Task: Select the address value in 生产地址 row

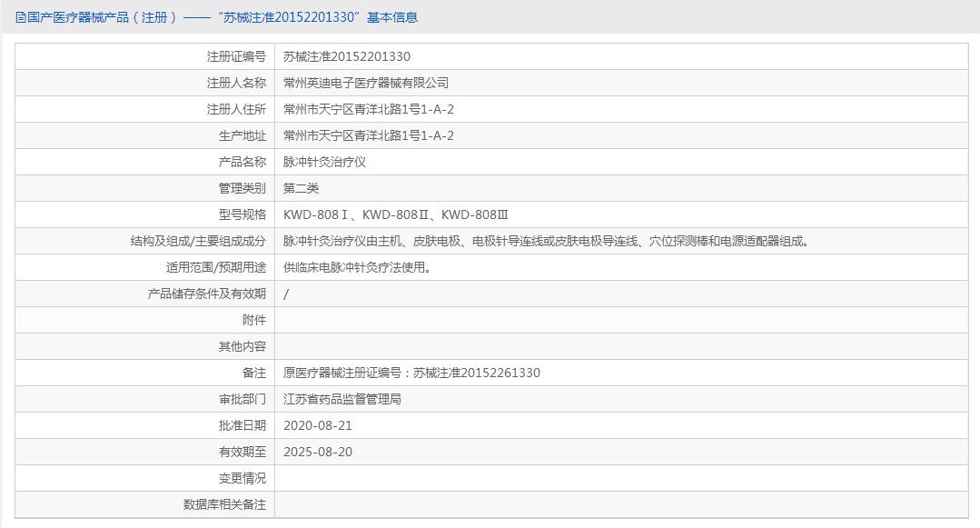Action: (369, 135)
